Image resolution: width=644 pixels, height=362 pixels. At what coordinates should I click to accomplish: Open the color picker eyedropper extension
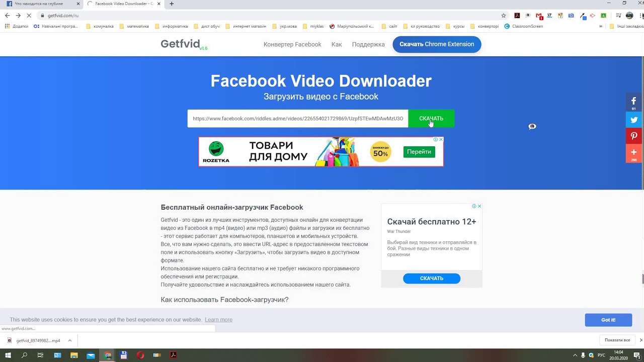[582, 16]
